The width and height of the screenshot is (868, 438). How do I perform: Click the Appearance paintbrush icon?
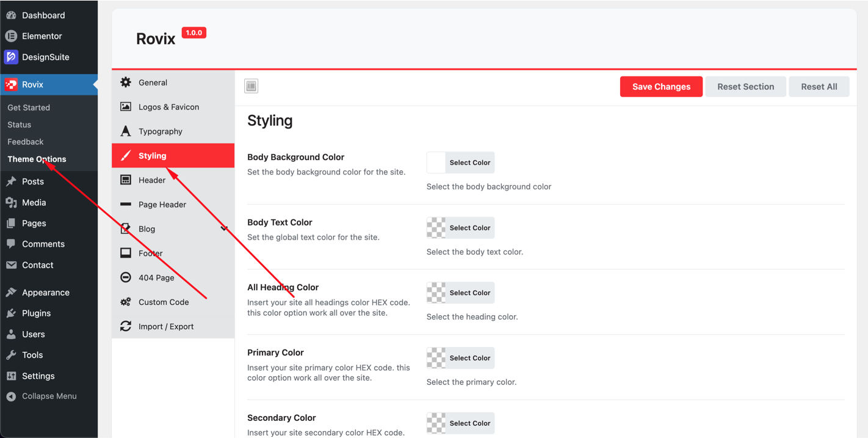coord(11,293)
